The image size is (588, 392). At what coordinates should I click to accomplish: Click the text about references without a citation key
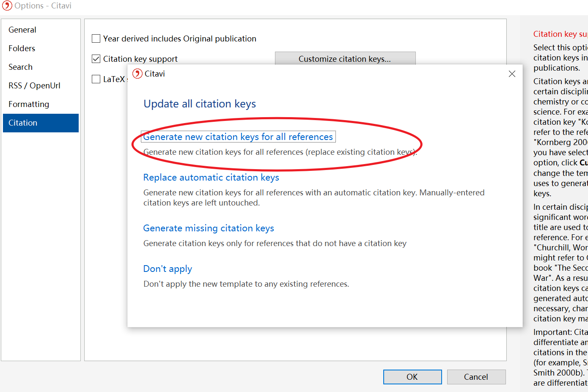pos(275,243)
